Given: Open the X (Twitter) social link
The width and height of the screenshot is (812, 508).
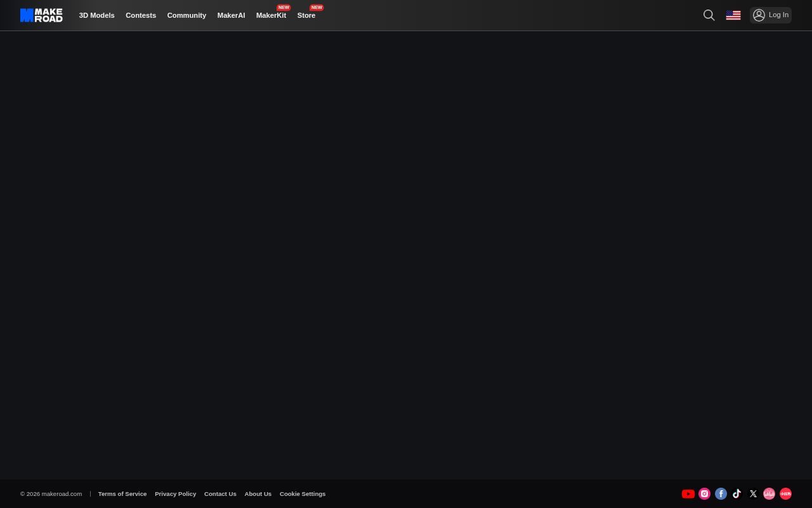Looking at the screenshot, I should 753,494.
